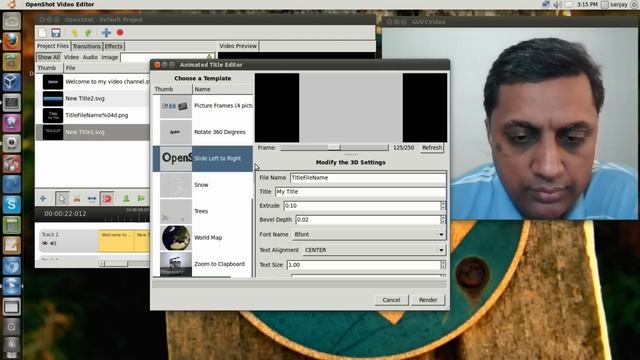The image size is (640, 360).
Task: Click the Save Project floppy icon
Action: (x=56, y=33)
